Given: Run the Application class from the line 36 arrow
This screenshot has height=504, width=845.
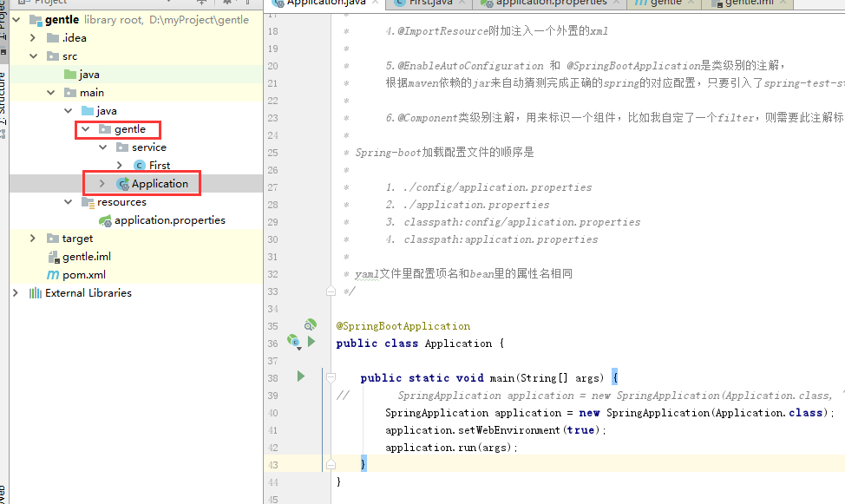Looking at the screenshot, I should 311,341.
